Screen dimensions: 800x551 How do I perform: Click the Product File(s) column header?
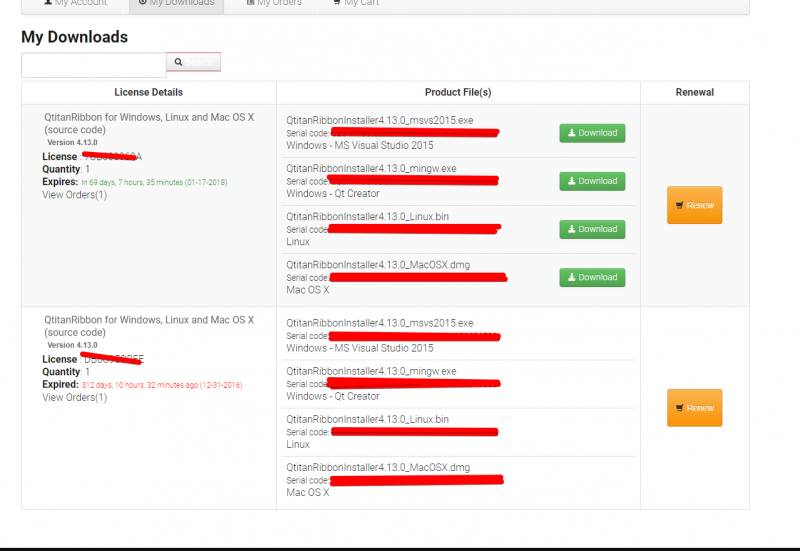[457, 92]
